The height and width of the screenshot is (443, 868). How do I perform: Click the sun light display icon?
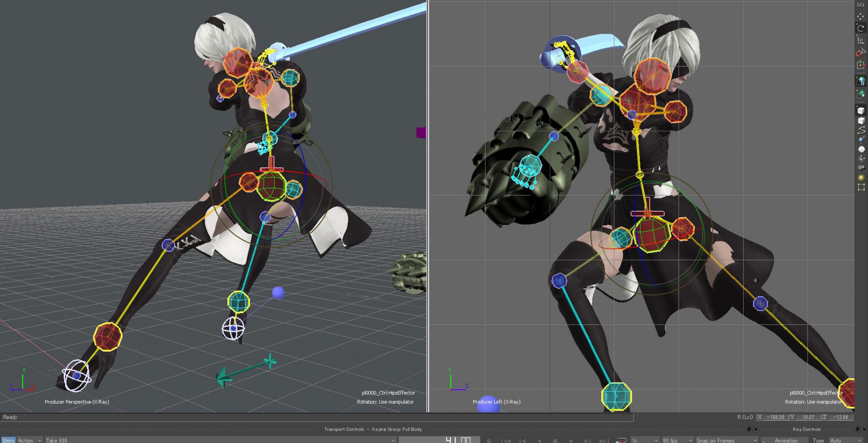pyautogui.click(x=861, y=178)
